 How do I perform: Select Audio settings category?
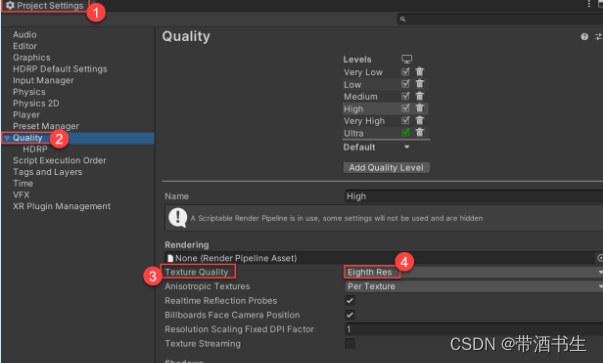[x=25, y=35]
